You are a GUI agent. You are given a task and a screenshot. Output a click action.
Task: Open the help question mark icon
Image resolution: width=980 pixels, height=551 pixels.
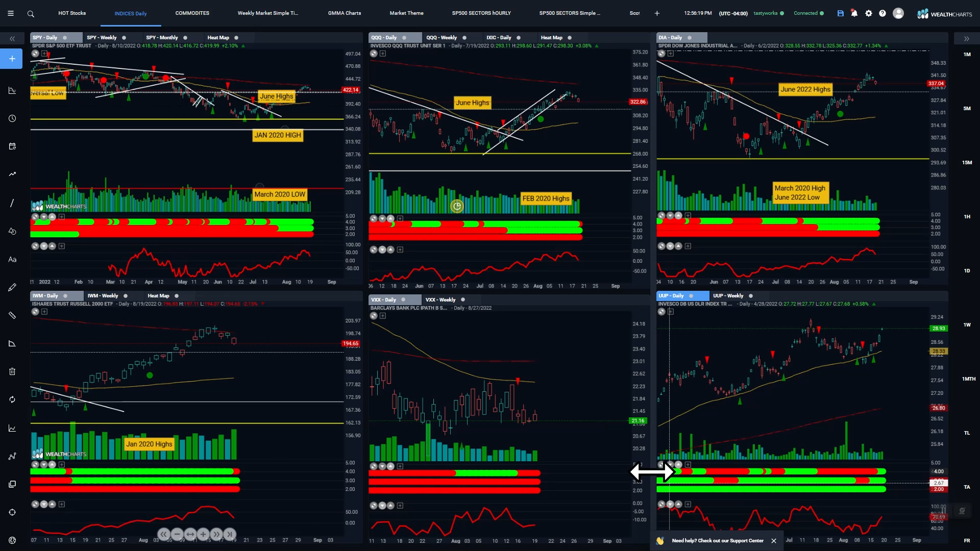(x=883, y=13)
